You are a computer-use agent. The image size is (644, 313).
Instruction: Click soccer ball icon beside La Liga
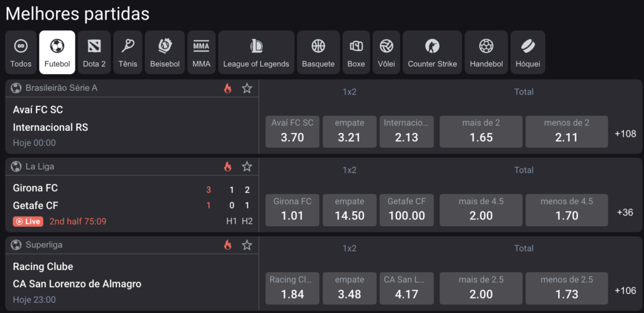coord(16,167)
